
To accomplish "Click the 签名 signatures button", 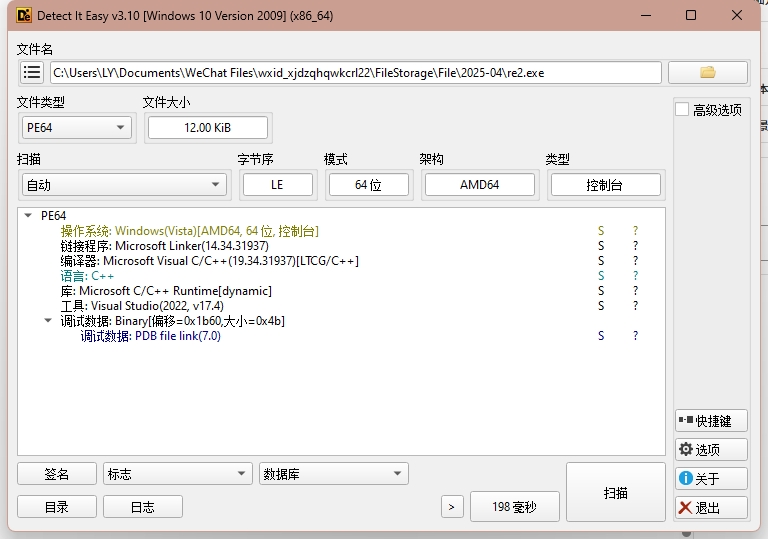I will (57, 474).
